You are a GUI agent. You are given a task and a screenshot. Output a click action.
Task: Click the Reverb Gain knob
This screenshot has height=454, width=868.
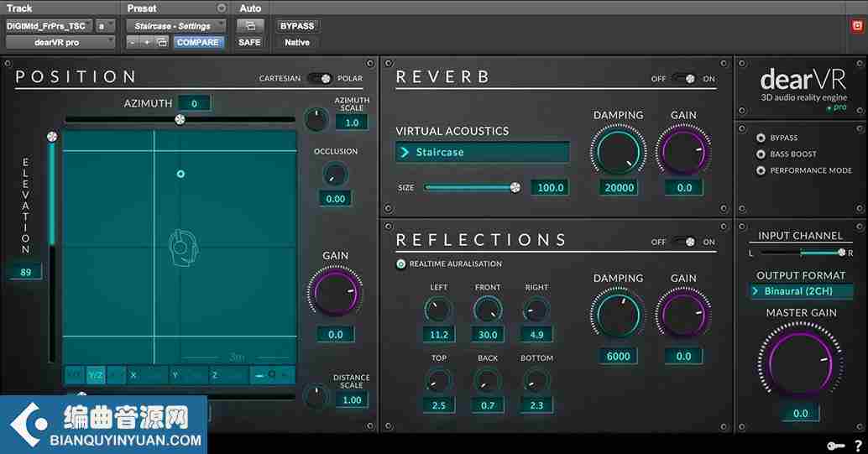[683, 150]
